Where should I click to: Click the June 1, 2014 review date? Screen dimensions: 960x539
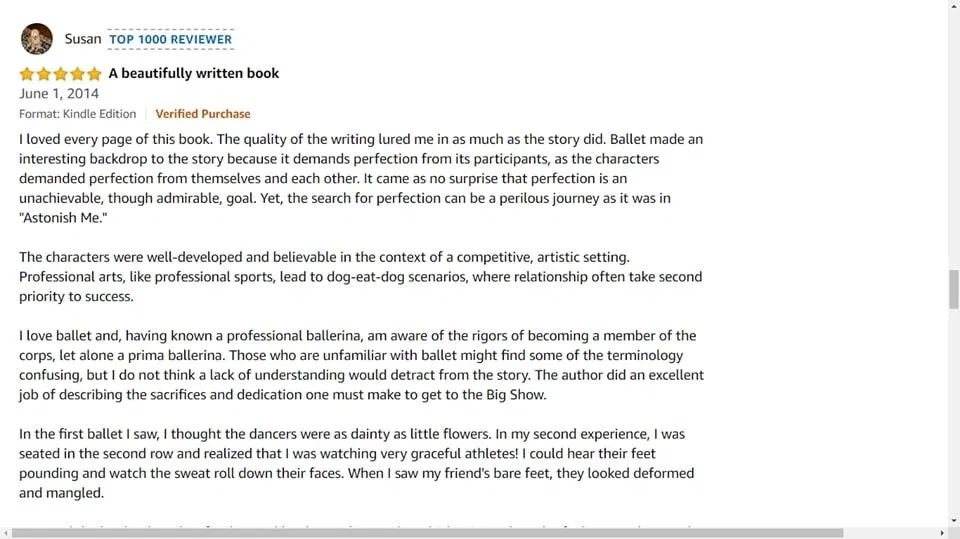tap(59, 94)
